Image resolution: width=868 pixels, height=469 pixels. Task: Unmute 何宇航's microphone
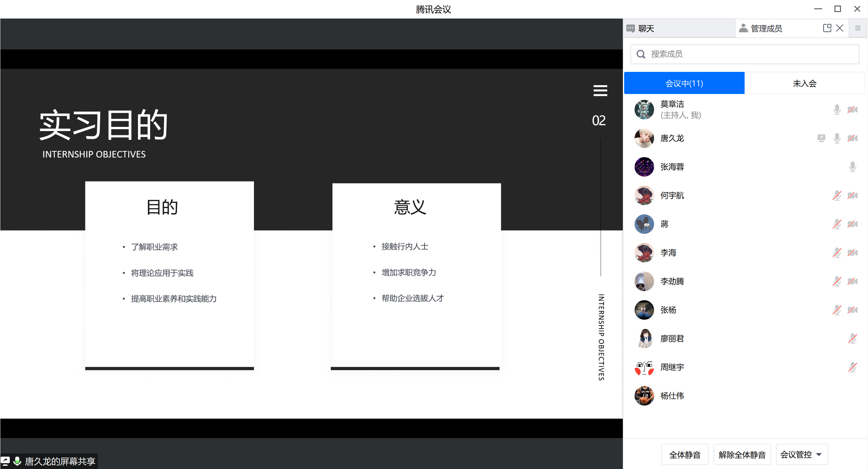click(837, 195)
